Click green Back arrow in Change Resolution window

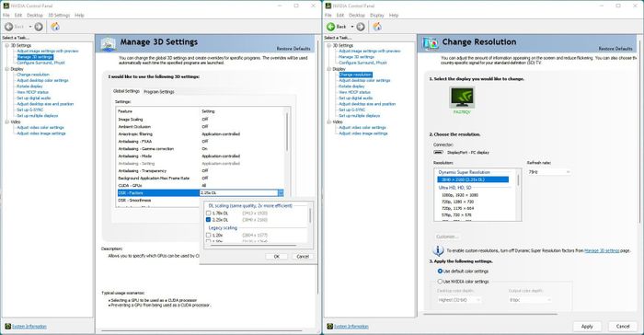coord(330,27)
